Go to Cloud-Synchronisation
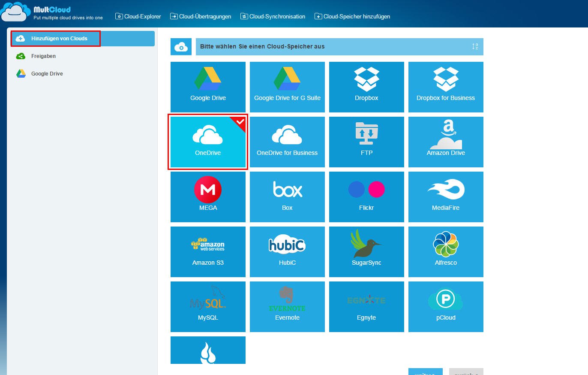The height and width of the screenshot is (375, 588). (x=273, y=16)
